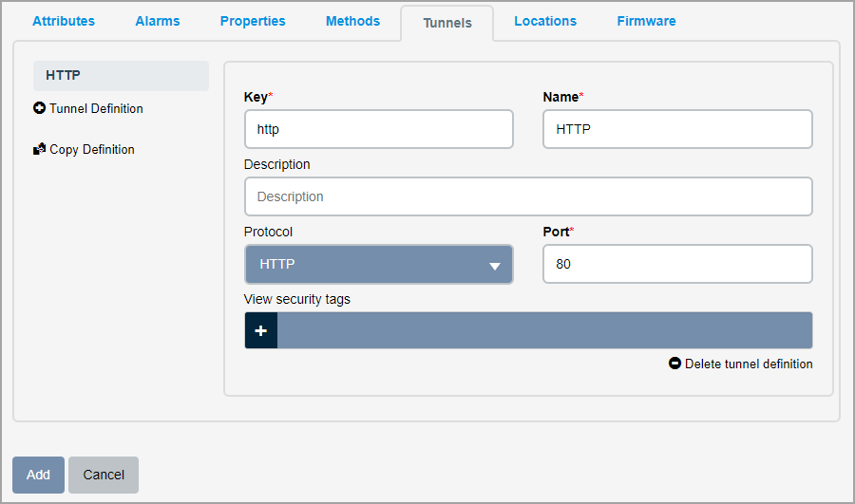Image resolution: width=855 pixels, height=504 pixels.
Task: Click the Cancel button
Action: [104, 475]
